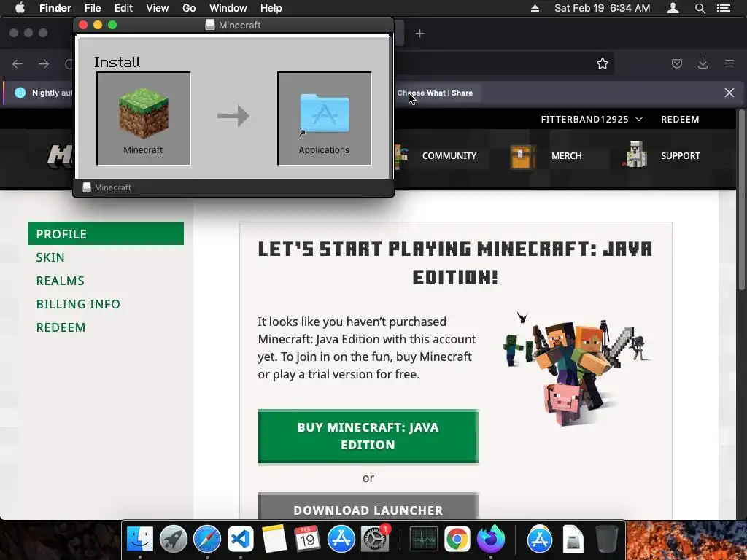The height and width of the screenshot is (560, 747).
Task: Launch Safari from the Dock
Action: 206,539
